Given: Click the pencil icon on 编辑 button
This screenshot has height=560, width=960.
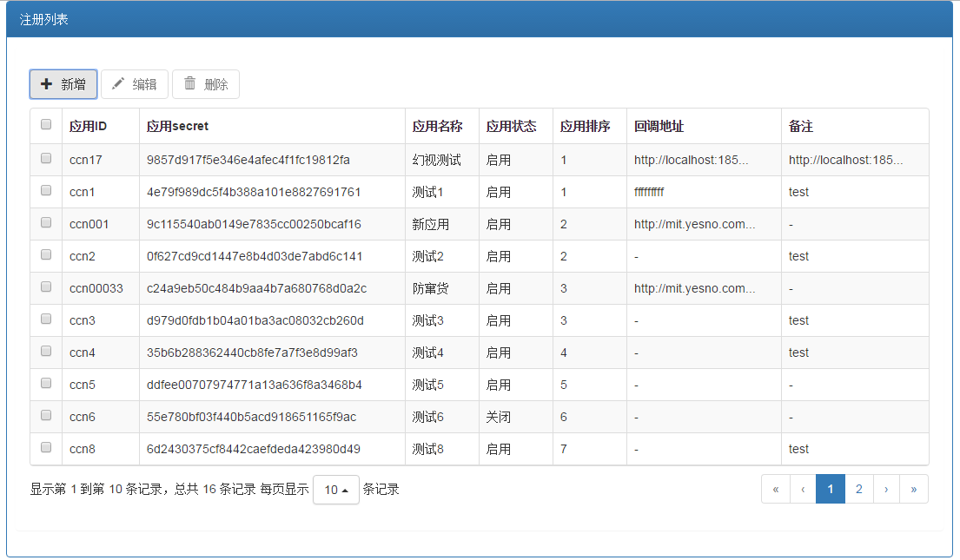Looking at the screenshot, I should pos(118,84).
